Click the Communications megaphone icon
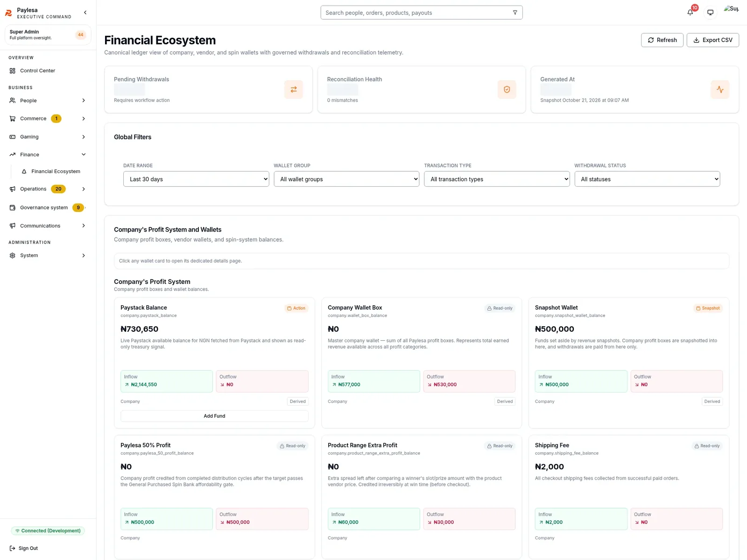This screenshot has height=560, width=747. (x=13, y=226)
